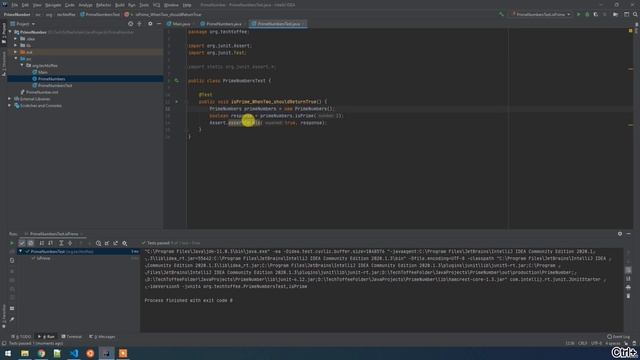Open the PrimeNumbersTest.isPrime run configuration dropdown
The image size is (640, 360).
(541, 14)
